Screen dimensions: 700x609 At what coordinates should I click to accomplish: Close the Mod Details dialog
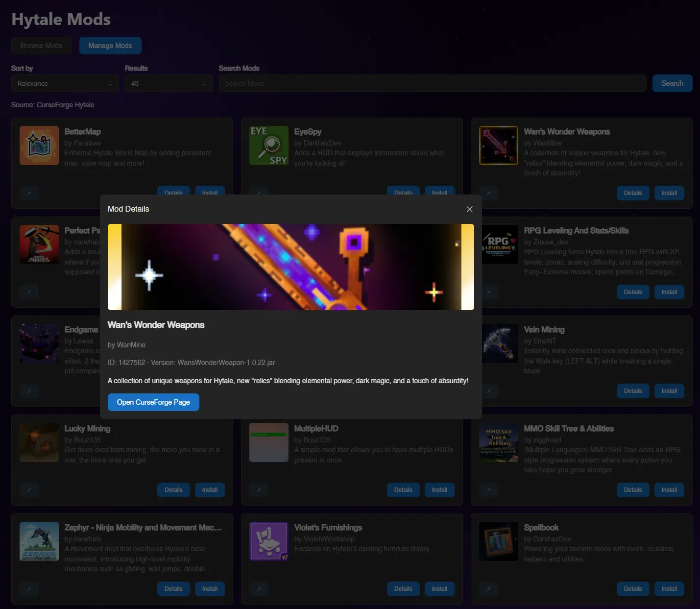pos(469,209)
